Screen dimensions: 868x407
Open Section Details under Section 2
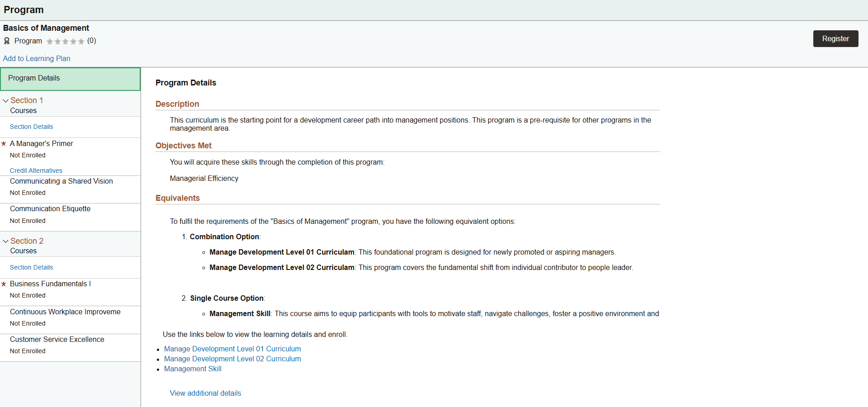point(31,267)
